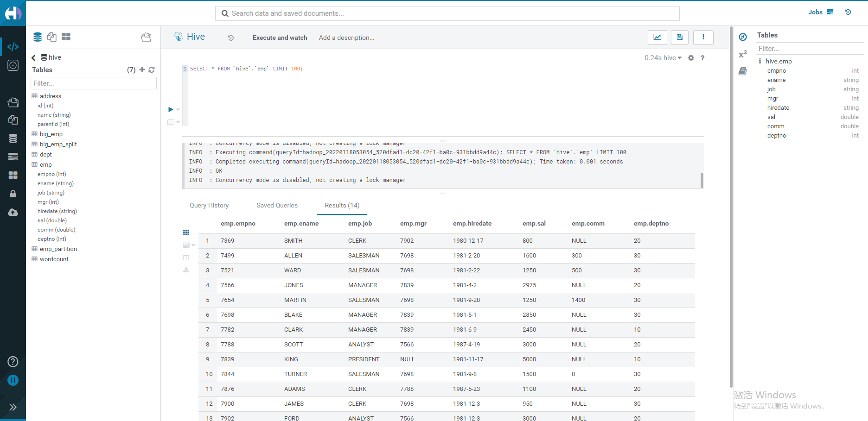Open the dropdown arrow beside the execute button

click(178, 110)
